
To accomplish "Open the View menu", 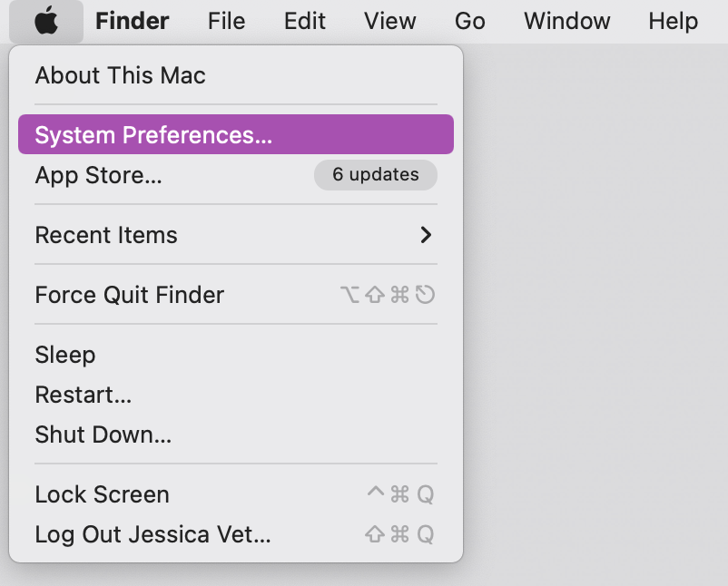I will (x=390, y=22).
